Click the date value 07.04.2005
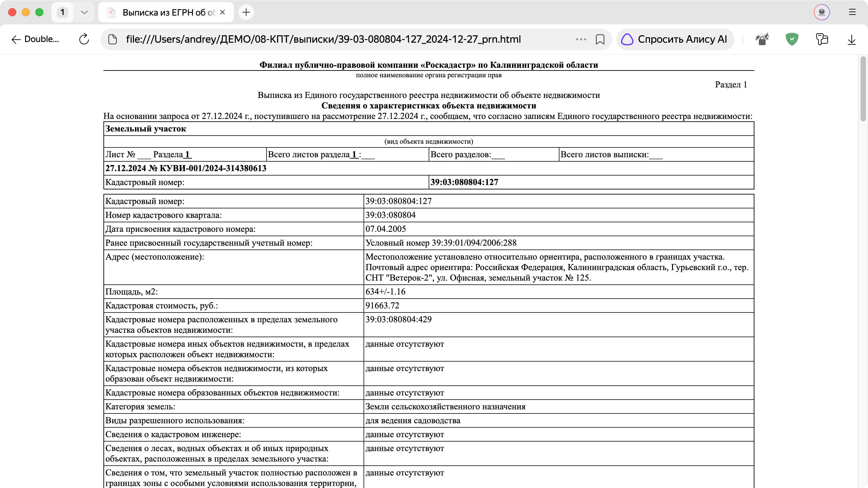 click(386, 229)
